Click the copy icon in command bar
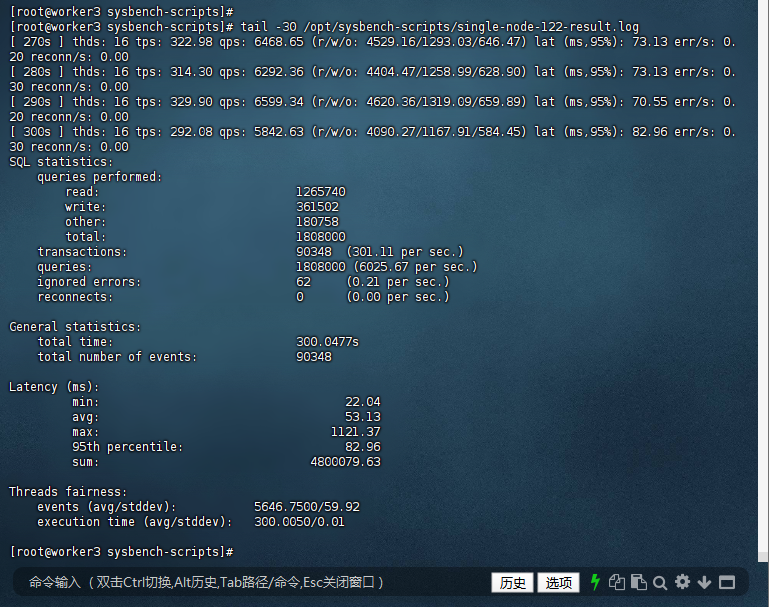The width and height of the screenshot is (769, 607). tap(616, 582)
